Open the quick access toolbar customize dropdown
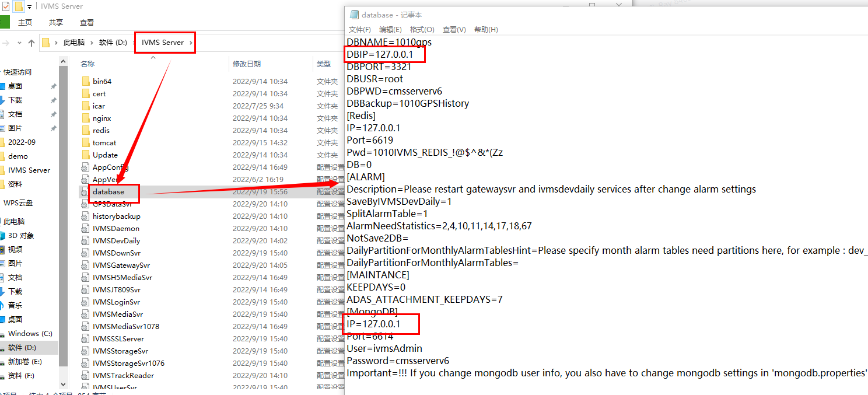This screenshot has height=395, width=868. coord(30,7)
